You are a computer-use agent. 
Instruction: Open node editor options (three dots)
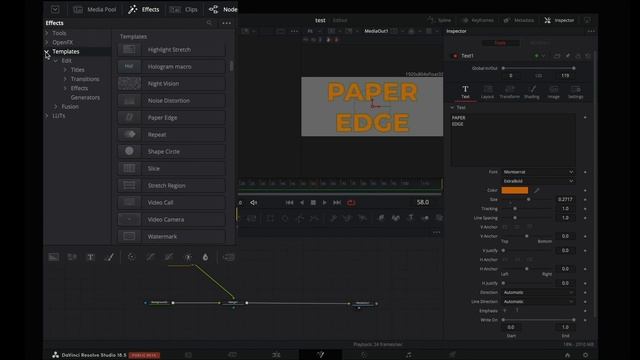point(436,232)
